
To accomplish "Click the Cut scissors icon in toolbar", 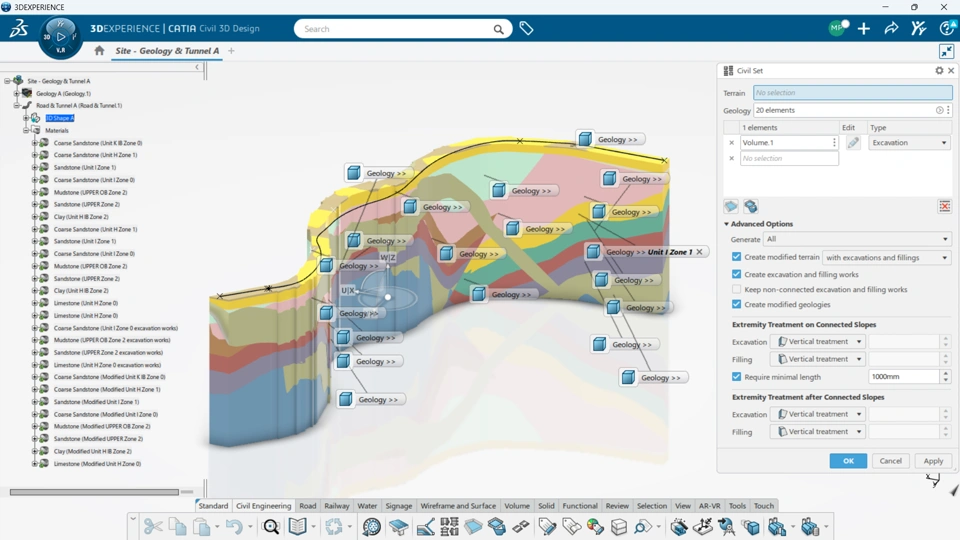I will [153, 526].
